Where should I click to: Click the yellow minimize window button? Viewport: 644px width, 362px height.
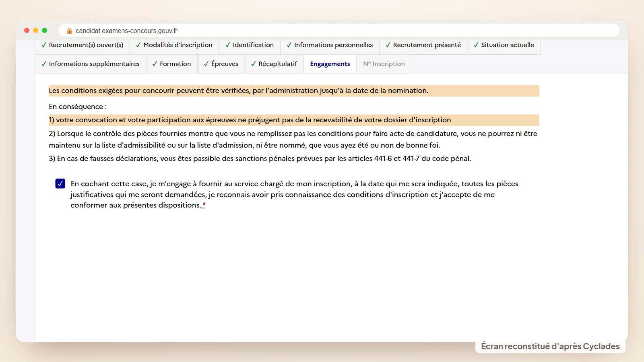[36, 31]
